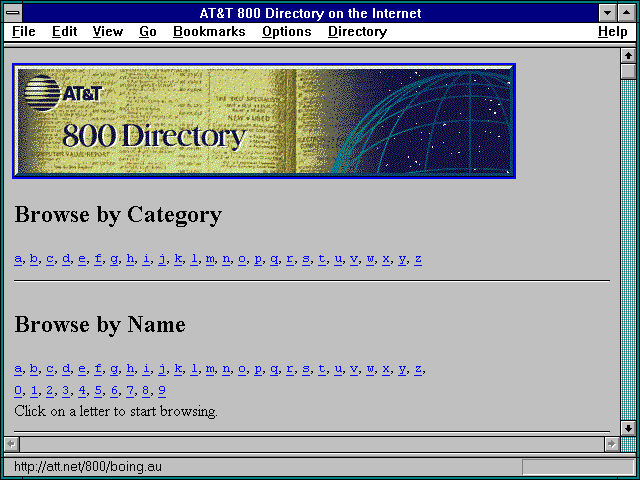
Task: Open the Bookmarks menu
Action: pyautogui.click(x=209, y=31)
